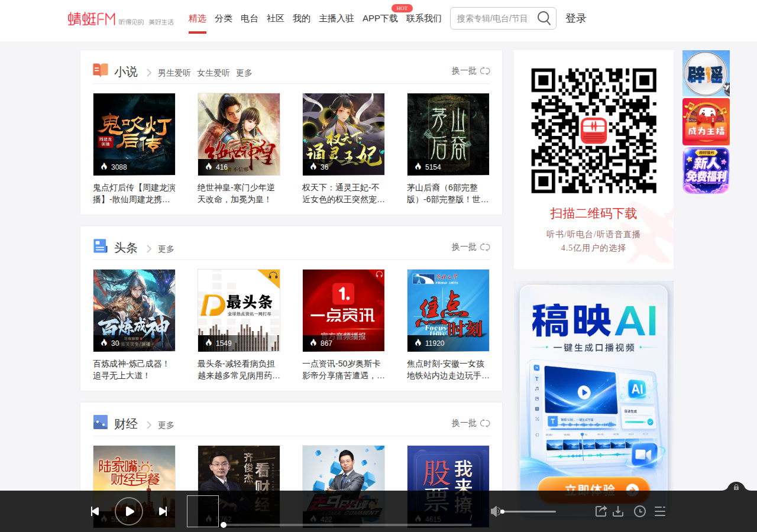757x532 pixels.
Task: Open the 鬼吹灯后传 album cover
Action: (x=134, y=134)
